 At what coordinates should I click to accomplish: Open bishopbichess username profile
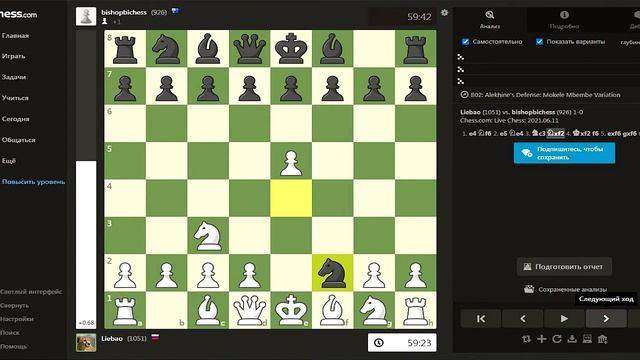coord(124,12)
